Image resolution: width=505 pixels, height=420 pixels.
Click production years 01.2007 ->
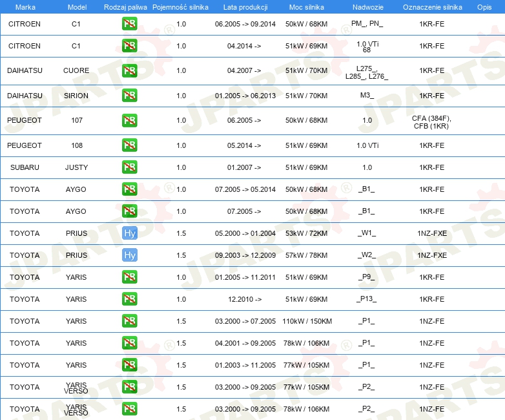244,167
